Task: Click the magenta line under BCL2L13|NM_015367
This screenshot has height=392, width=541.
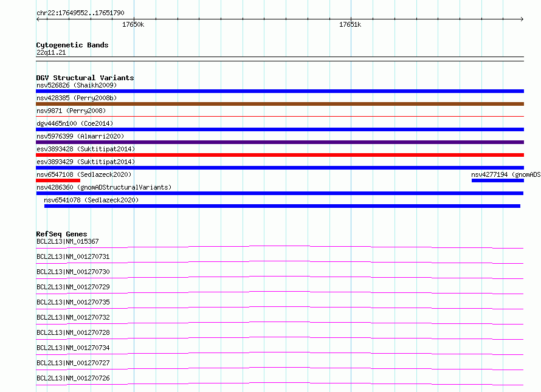Action: click(x=280, y=247)
